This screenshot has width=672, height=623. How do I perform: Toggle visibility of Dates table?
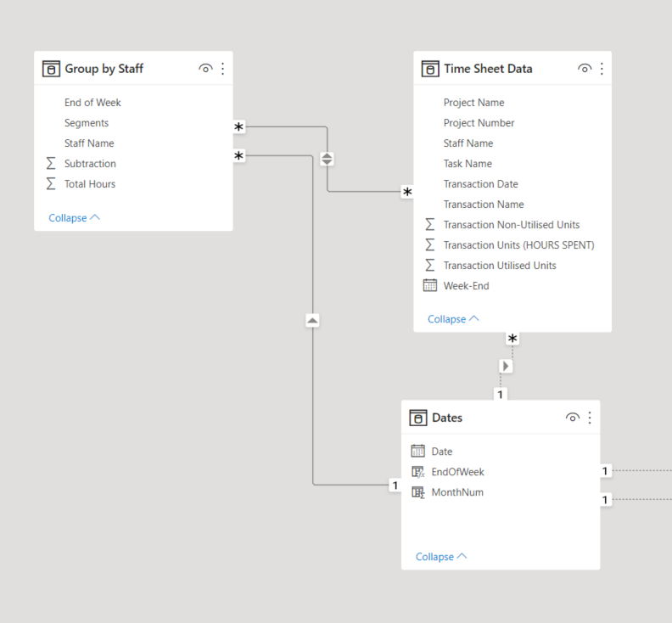573,418
